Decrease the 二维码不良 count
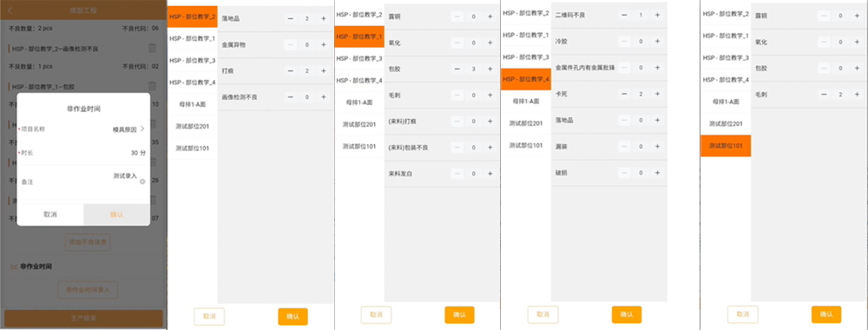This screenshot has height=330, width=868. (x=624, y=15)
